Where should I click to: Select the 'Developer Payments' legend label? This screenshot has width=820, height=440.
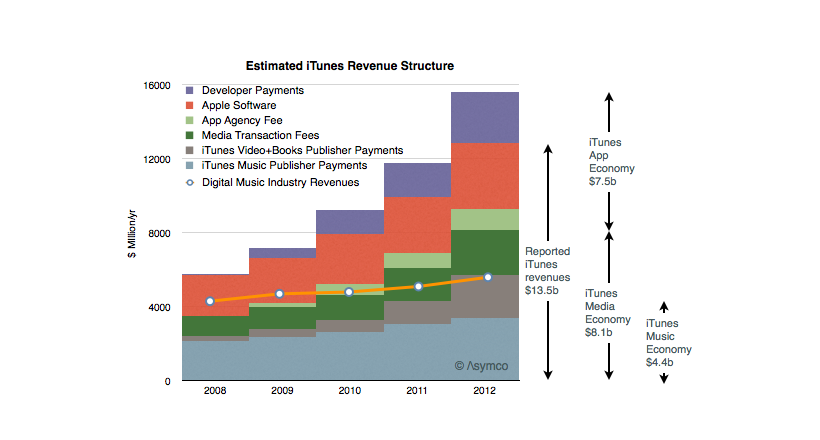tap(253, 91)
